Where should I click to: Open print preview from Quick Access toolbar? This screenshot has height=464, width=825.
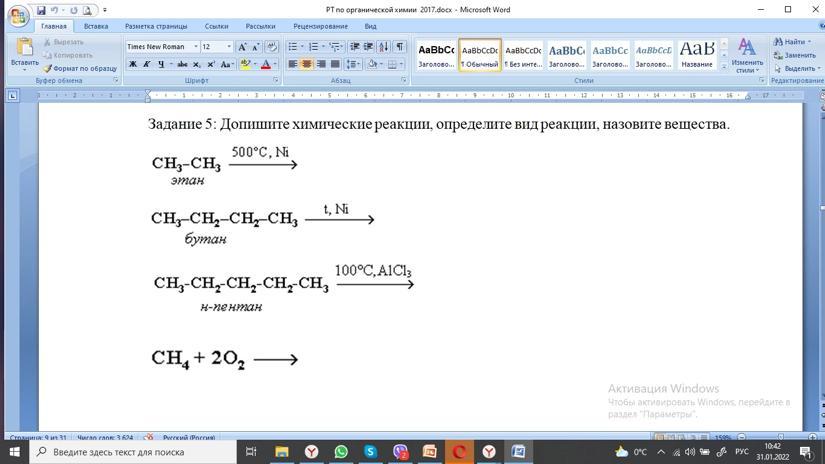pyautogui.click(x=87, y=10)
